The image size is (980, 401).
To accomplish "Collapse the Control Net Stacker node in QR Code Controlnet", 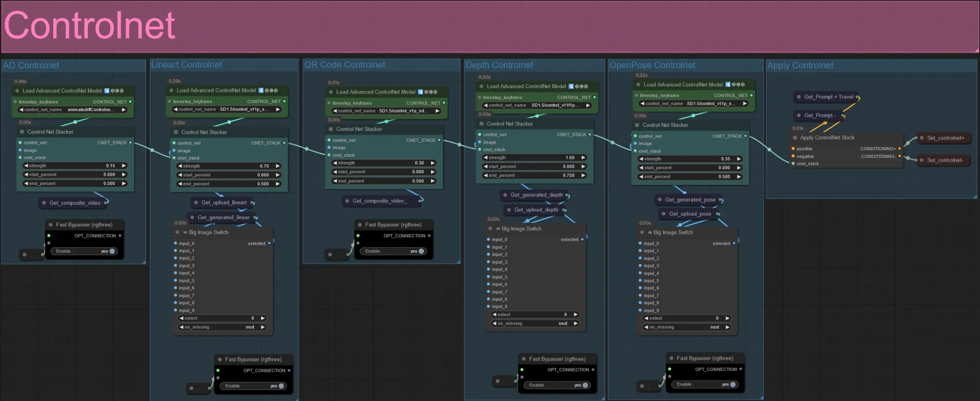I will [331, 129].
